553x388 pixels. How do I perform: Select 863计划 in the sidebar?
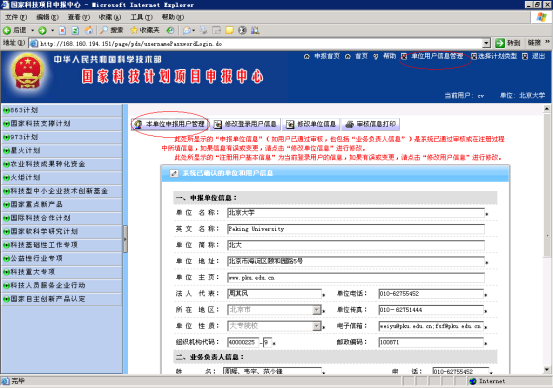tap(62, 110)
